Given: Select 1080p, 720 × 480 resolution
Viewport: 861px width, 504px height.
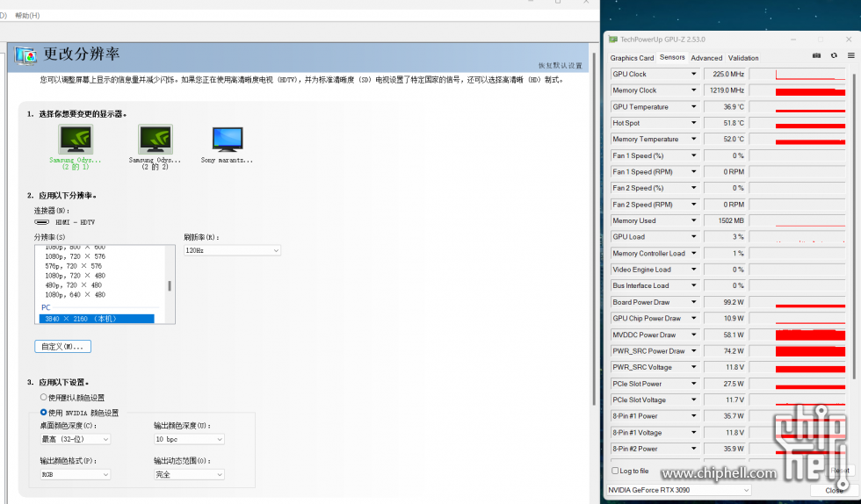Looking at the screenshot, I should (x=76, y=276).
